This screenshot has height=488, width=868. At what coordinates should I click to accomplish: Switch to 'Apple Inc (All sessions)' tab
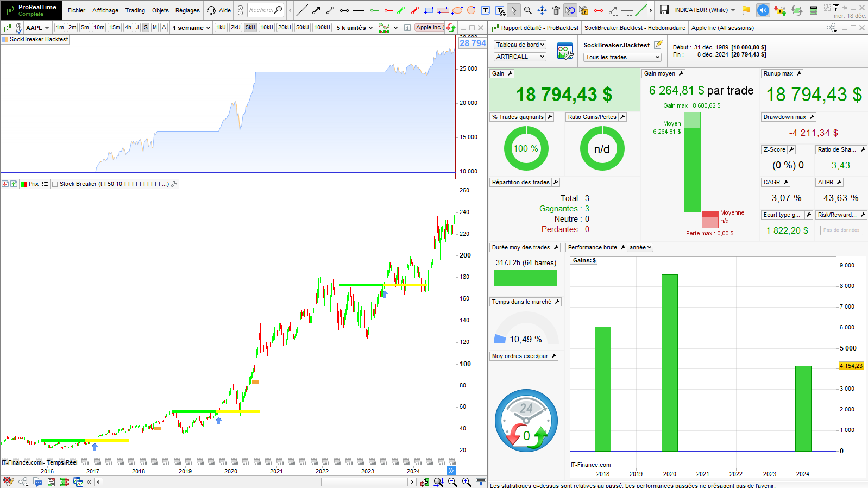pyautogui.click(x=722, y=28)
